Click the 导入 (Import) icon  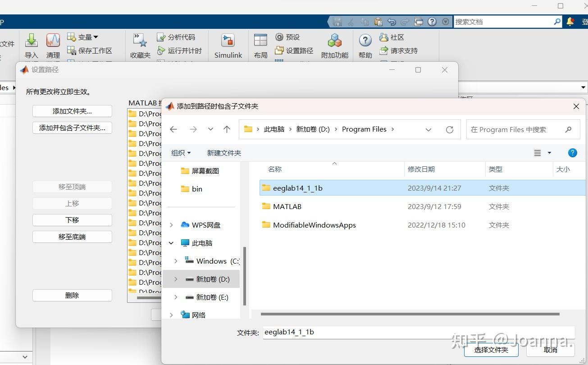31,44
